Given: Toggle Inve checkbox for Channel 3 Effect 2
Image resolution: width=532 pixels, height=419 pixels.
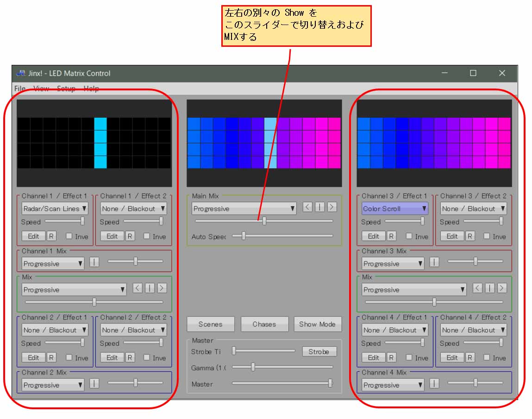Looking at the screenshot, I should coord(487,236).
